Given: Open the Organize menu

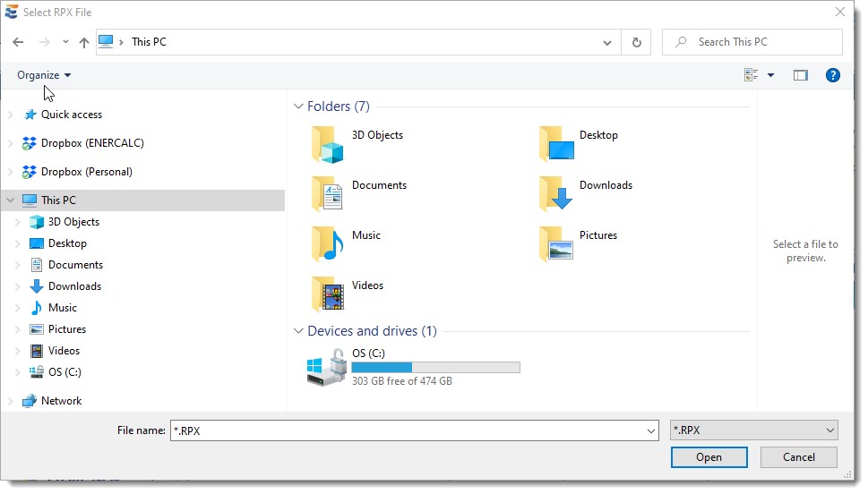Looking at the screenshot, I should (44, 75).
